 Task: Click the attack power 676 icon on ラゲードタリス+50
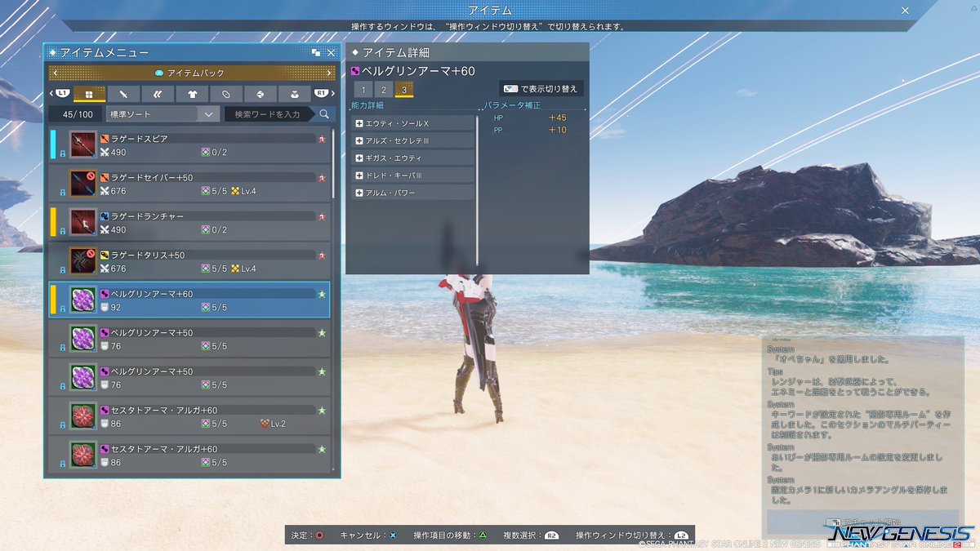point(105,269)
